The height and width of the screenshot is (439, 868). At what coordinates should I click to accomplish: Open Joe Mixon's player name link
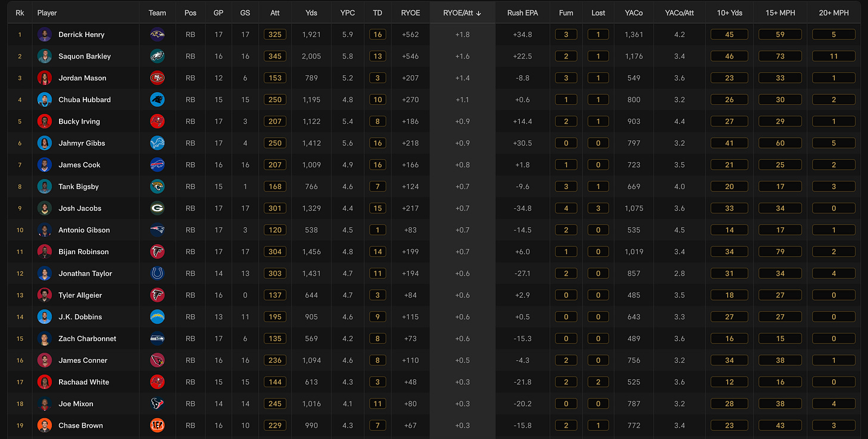point(76,404)
